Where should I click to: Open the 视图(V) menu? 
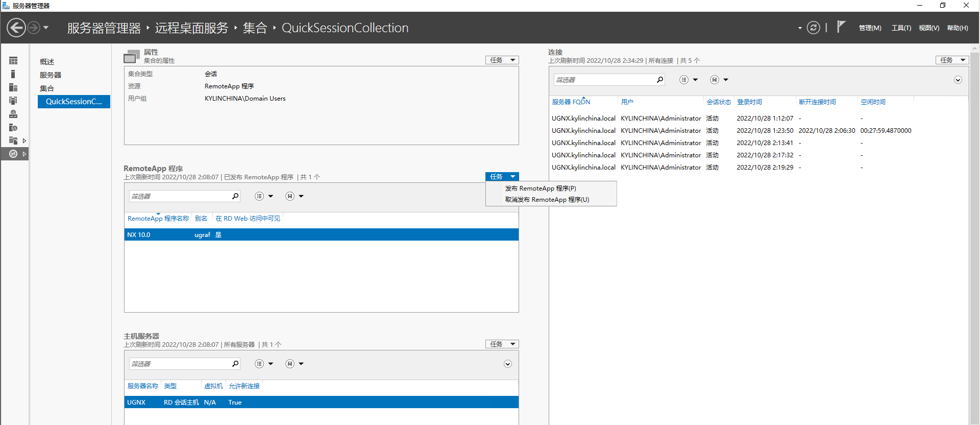point(929,28)
